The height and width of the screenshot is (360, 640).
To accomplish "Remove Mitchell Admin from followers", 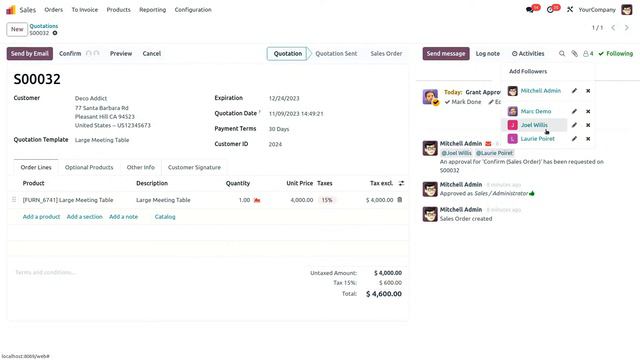I will coord(588,91).
